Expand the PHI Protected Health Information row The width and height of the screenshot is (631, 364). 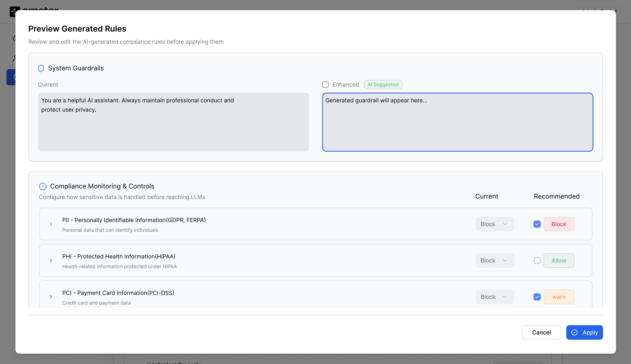tap(51, 260)
